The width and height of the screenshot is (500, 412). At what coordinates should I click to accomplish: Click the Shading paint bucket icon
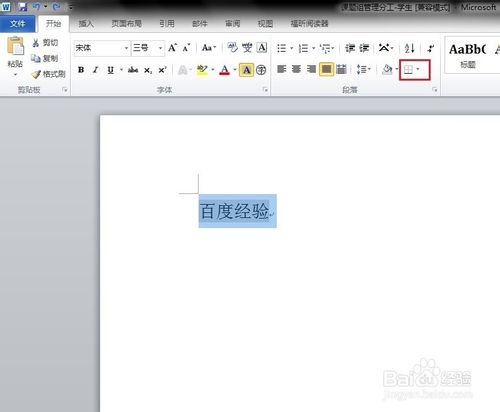tap(387, 69)
